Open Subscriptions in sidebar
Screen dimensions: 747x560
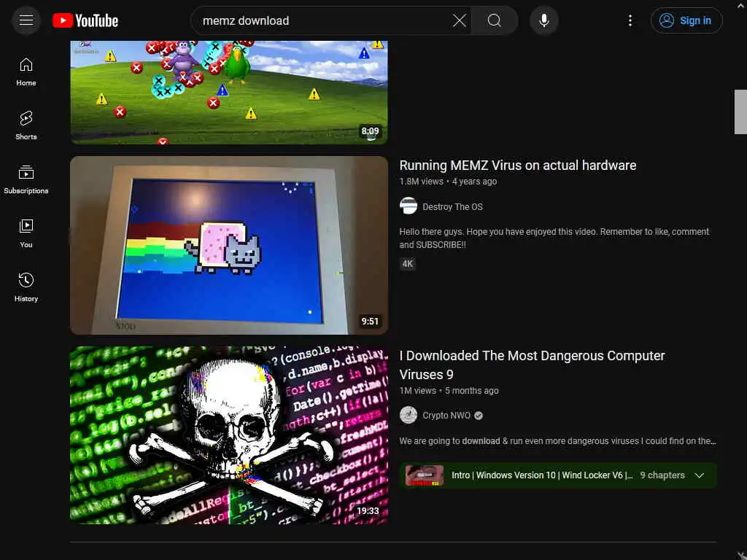pyautogui.click(x=26, y=179)
